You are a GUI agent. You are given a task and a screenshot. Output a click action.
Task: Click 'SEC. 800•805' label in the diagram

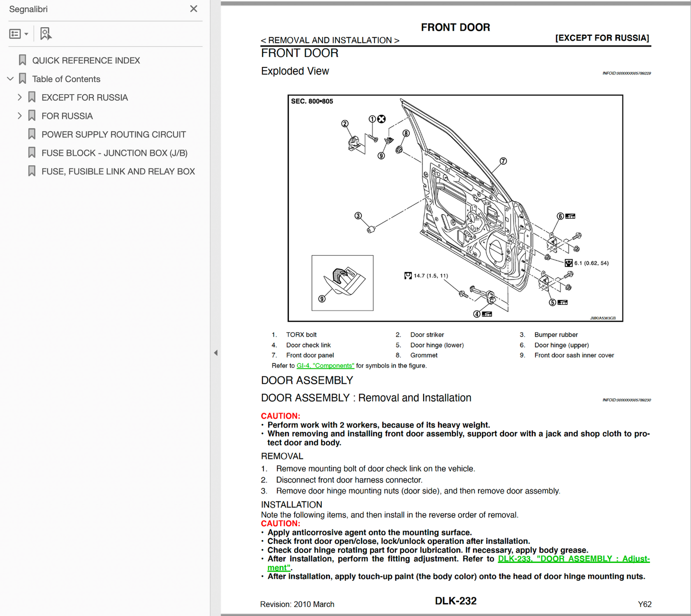pos(312,101)
